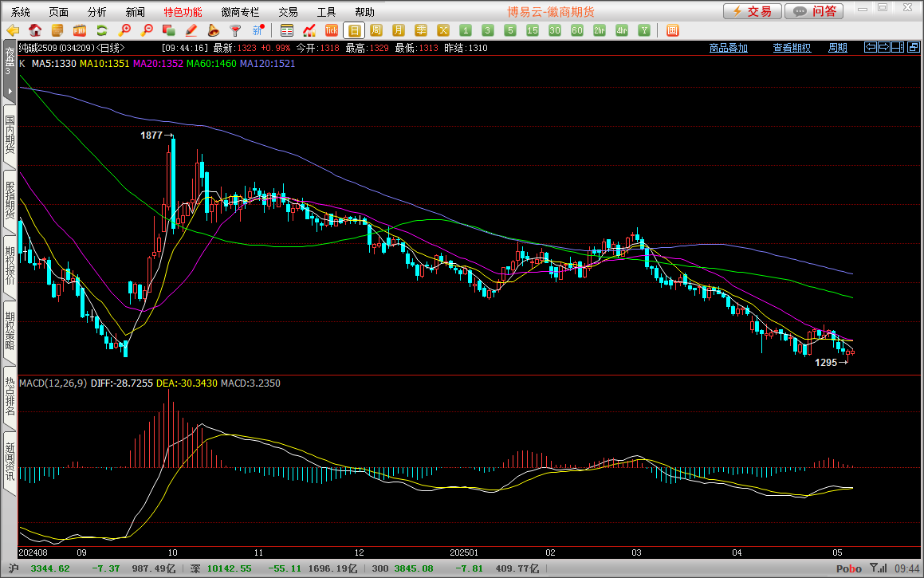Viewport: 924px width, 578px height.
Task: Open the F10 information icon
Action: coord(80,30)
